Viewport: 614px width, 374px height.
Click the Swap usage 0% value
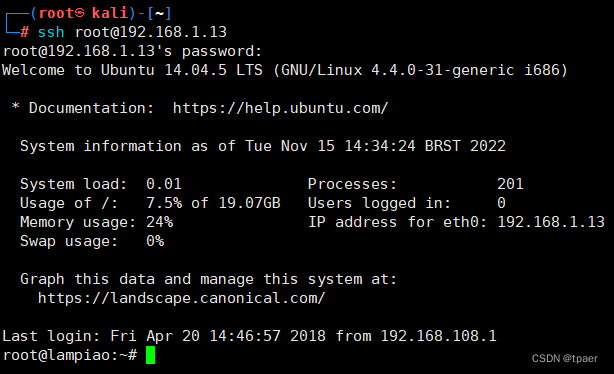coord(155,241)
